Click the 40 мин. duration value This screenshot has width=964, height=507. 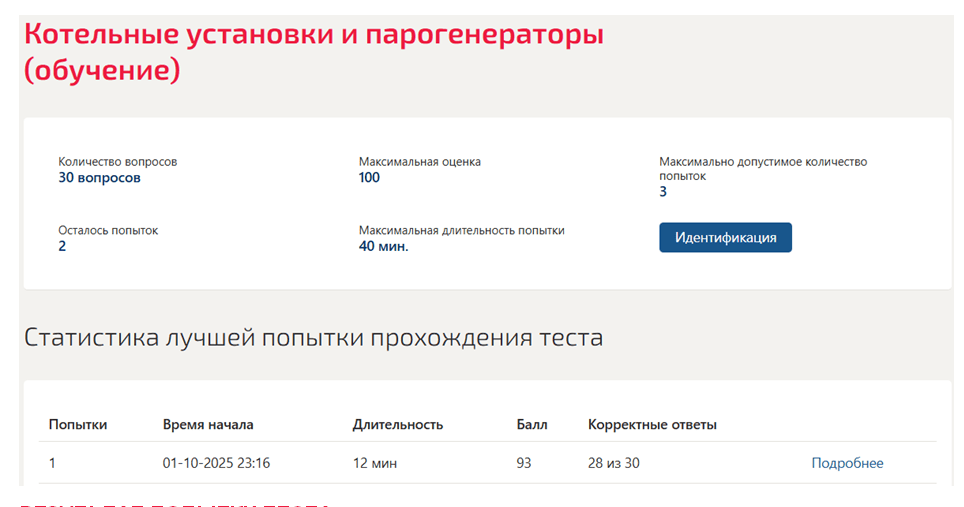(x=384, y=246)
